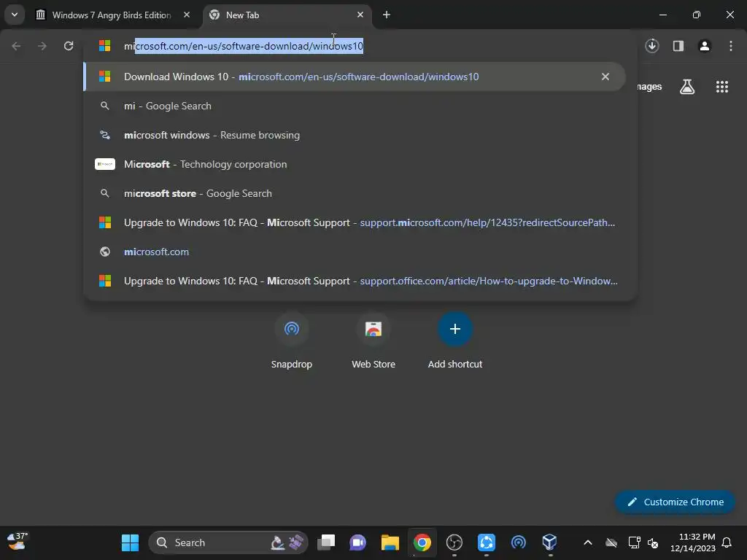Open the Chat app on taskbar

(x=357, y=542)
